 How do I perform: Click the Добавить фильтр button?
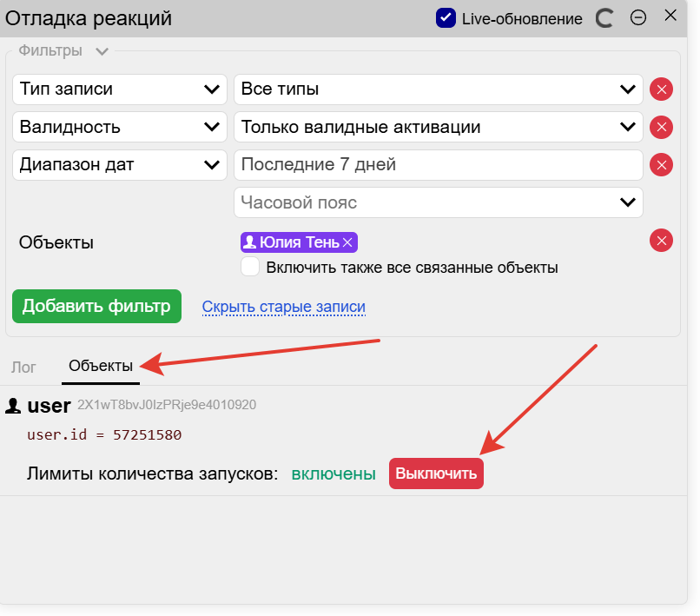click(97, 307)
